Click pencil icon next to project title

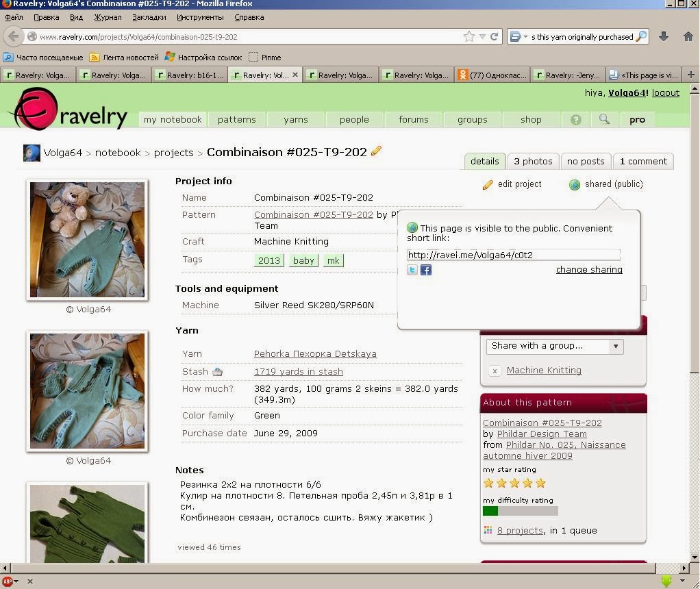pyautogui.click(x=376, y=151)
